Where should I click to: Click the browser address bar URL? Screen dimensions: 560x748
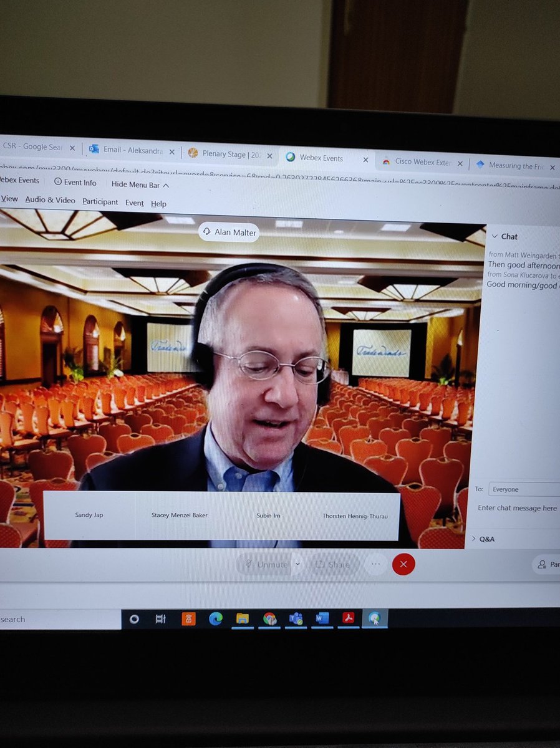[x=280, y=178]
